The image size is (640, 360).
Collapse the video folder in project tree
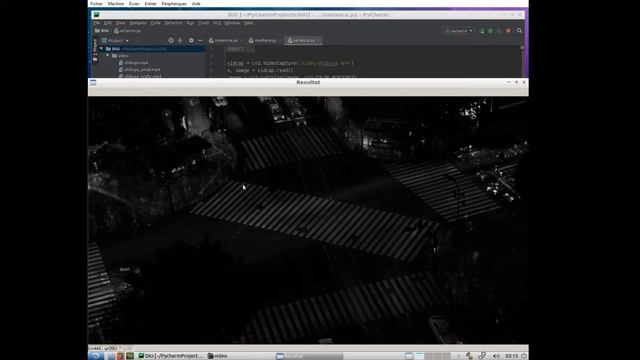(108, 56)
